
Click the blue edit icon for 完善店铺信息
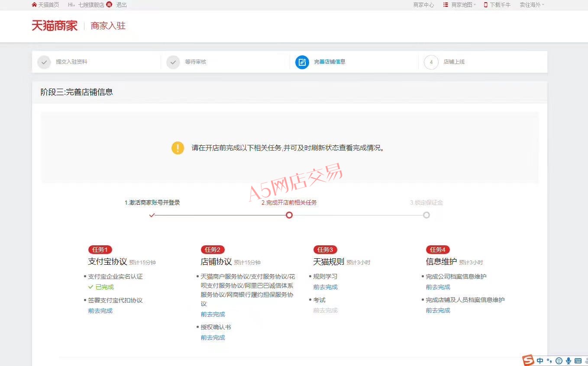click(302, 62)
